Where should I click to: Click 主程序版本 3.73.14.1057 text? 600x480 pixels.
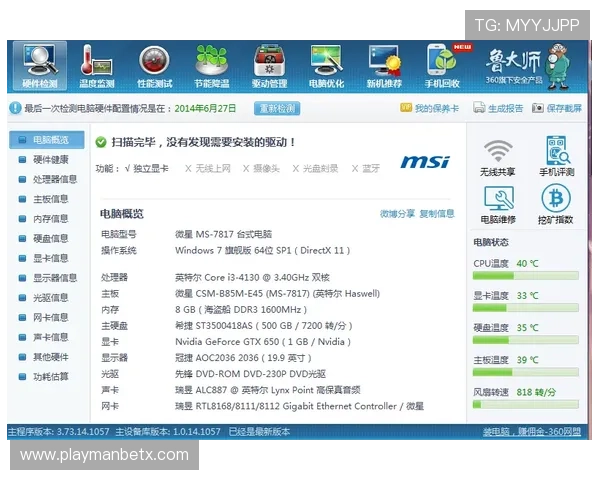[59, 432]
